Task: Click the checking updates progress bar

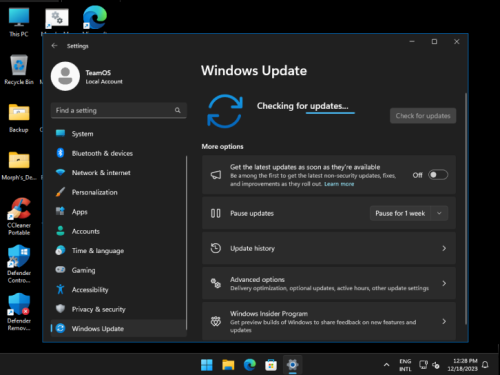Action: (x=330, y=113)
